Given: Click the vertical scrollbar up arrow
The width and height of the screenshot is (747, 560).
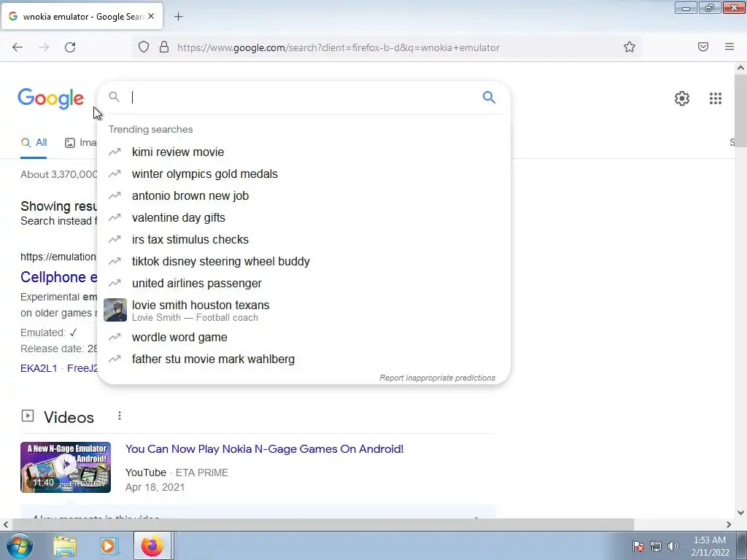Looking at the screenshot, I should [x=740, y=68].
